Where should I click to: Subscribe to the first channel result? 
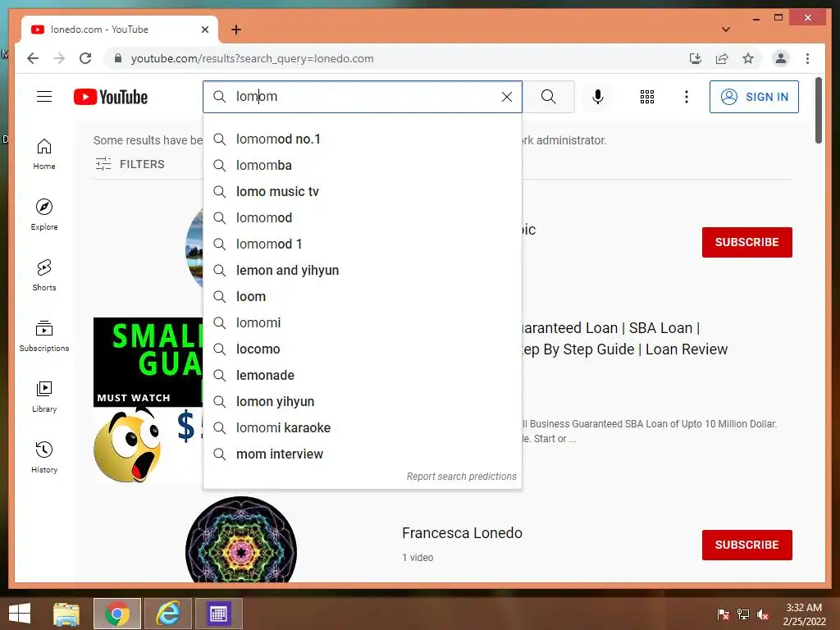(x=746, y=242)
